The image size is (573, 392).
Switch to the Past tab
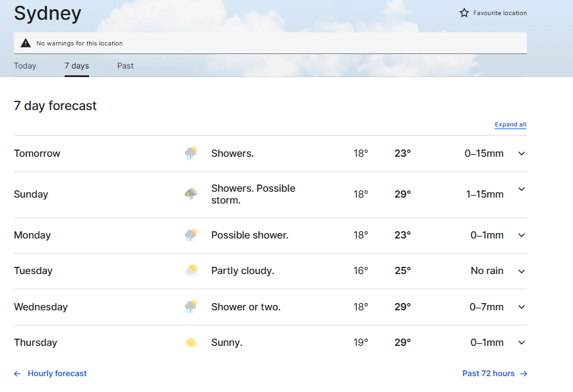click(x=125, y=66)
